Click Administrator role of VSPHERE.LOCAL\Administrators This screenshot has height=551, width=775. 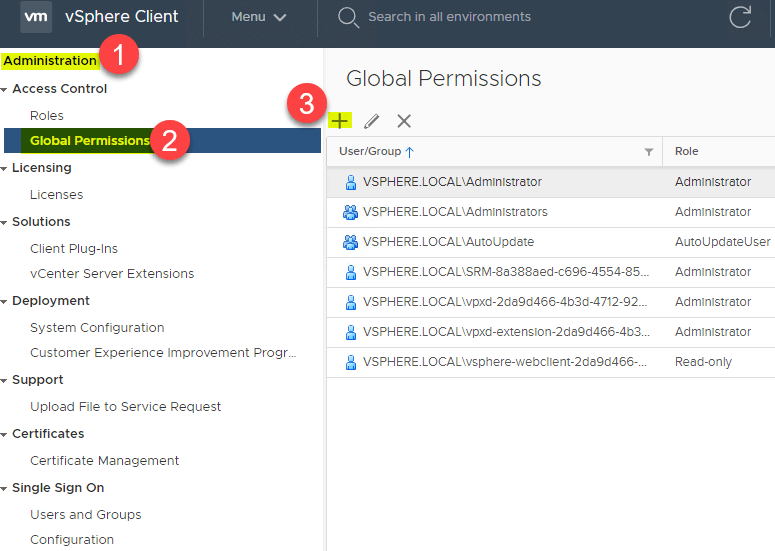tap(713, 212)
